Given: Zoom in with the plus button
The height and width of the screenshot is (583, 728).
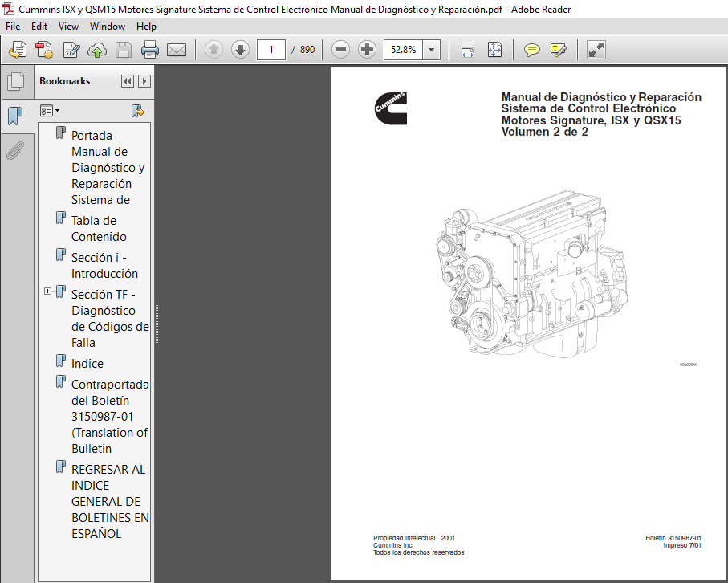Looking at the screenshot, I should point(367,50).
